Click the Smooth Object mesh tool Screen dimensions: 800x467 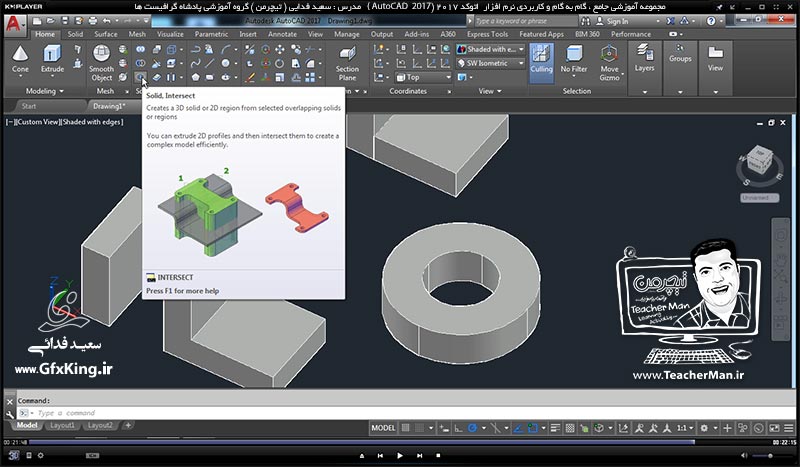point(101,63)
